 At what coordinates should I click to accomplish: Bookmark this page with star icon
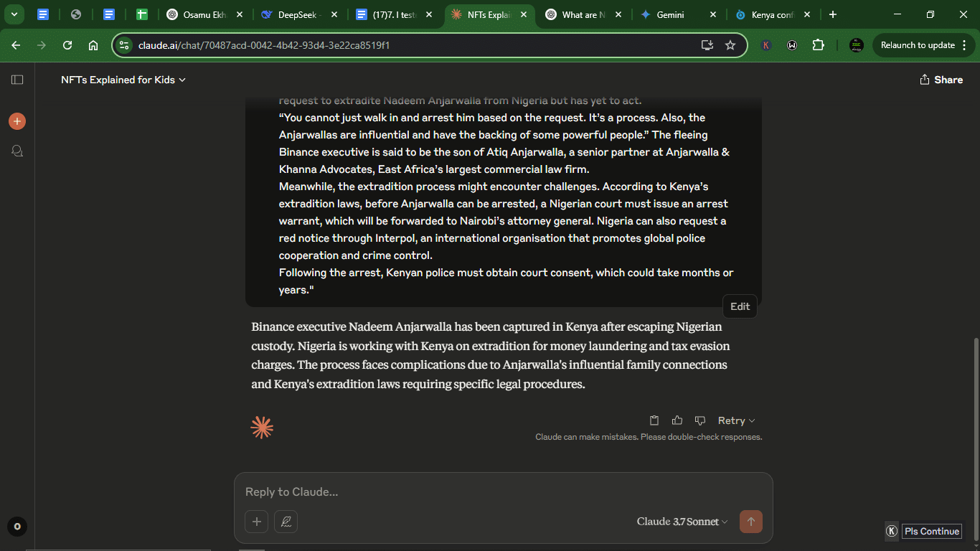tap(730, 45)
